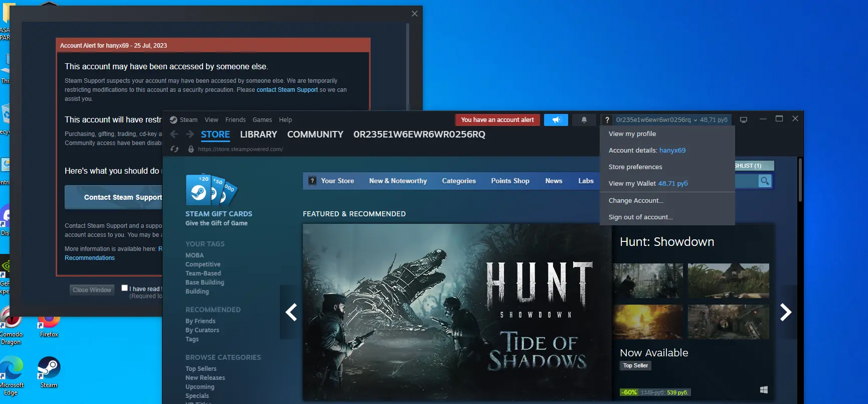Open the Hunt Showdown featured banner
Viewport: 868px width, 404px height.
click(x=457, y=312)
